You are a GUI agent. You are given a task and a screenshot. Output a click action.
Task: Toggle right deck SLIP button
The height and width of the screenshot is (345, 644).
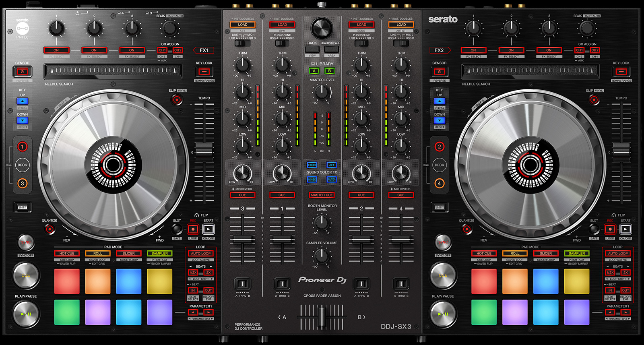pyautogui.click(x=594, y=99)
